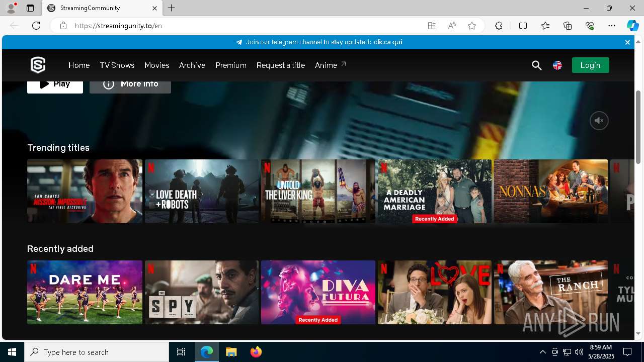Follow the 'clicca qui' telegram link

tap(387, 42)
